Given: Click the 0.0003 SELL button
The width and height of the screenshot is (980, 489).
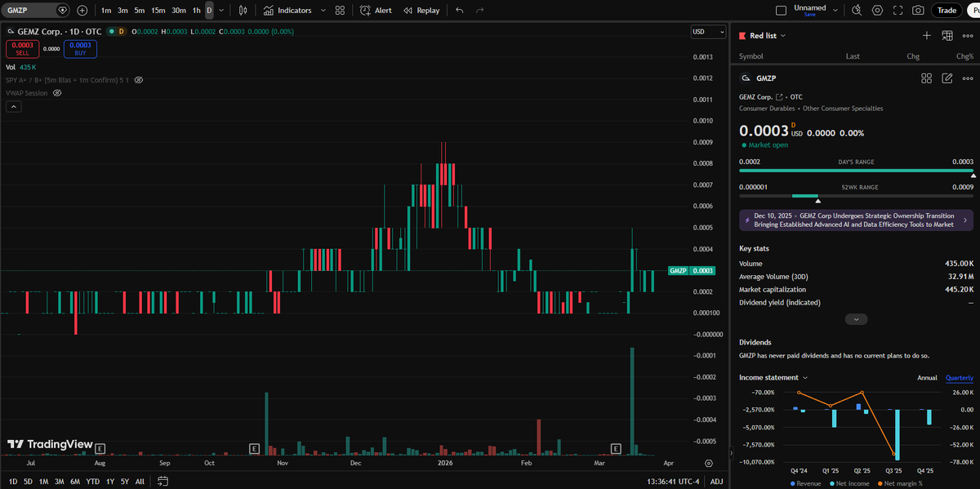Looking at the screenshot, I should pyautogui.click(x=23, y=49).
